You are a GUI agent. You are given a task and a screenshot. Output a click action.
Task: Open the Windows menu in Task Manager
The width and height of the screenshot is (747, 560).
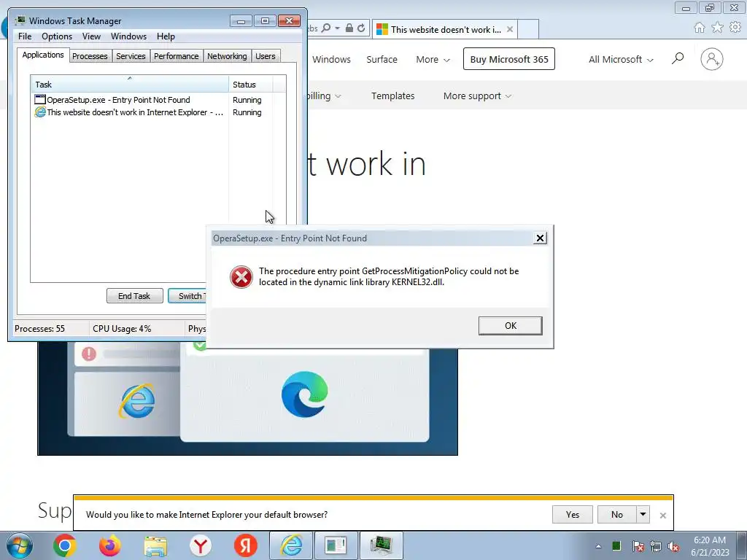[x=128, y=36]
